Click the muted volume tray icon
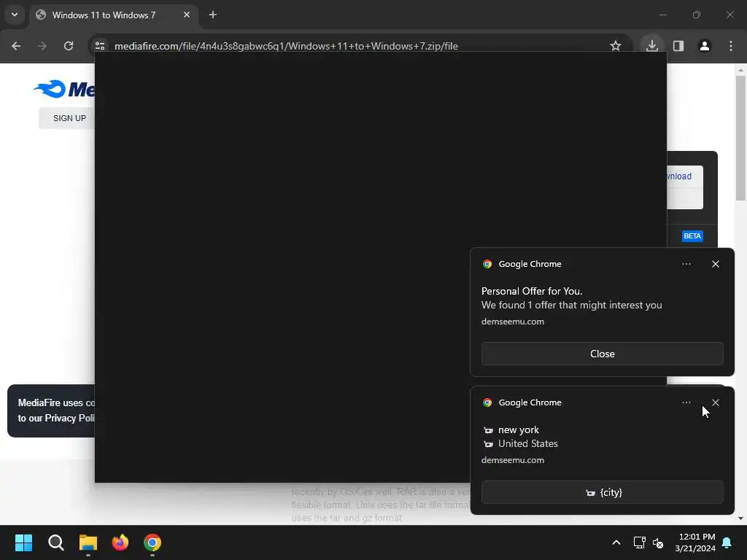747x560 pixels. [x=658, y=542]
